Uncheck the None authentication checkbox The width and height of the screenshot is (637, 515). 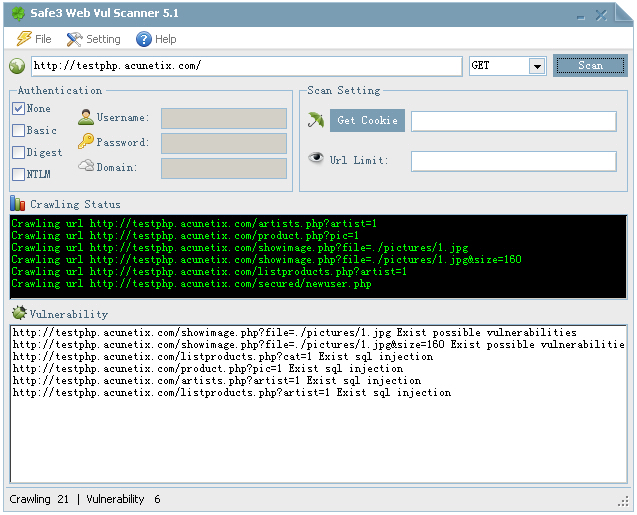click(19, 108)
